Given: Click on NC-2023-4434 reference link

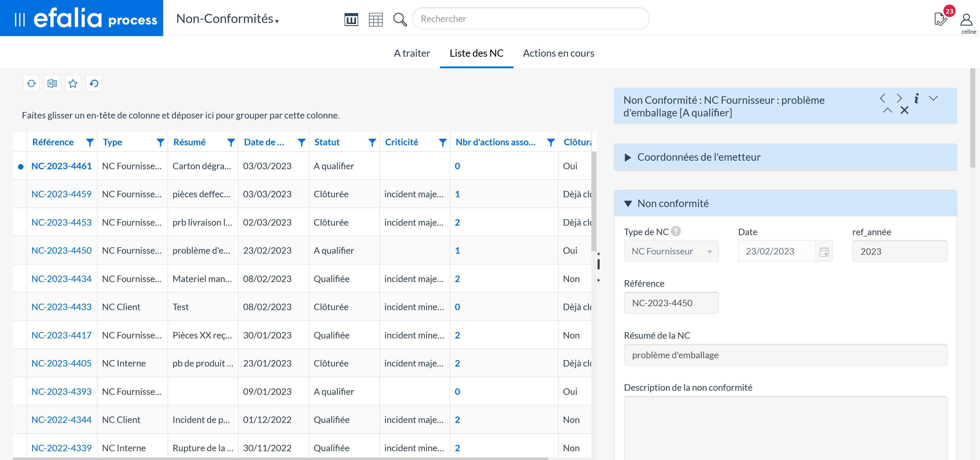Looking at the screenshot, I should [61, 278].
